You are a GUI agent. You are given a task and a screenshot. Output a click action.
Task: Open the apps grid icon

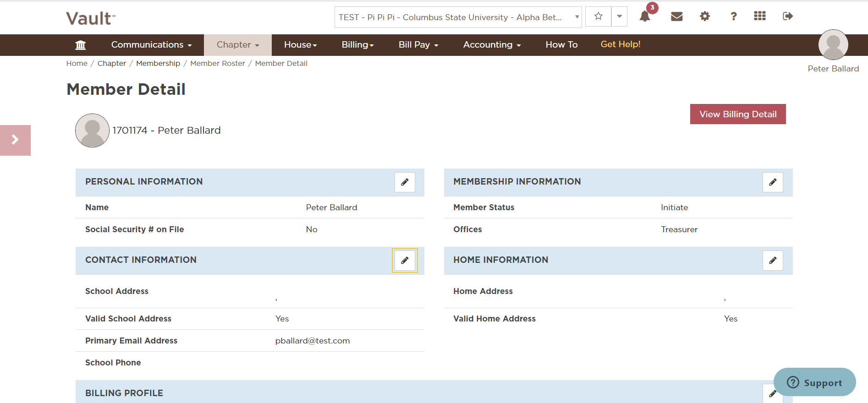coord(759,16)
